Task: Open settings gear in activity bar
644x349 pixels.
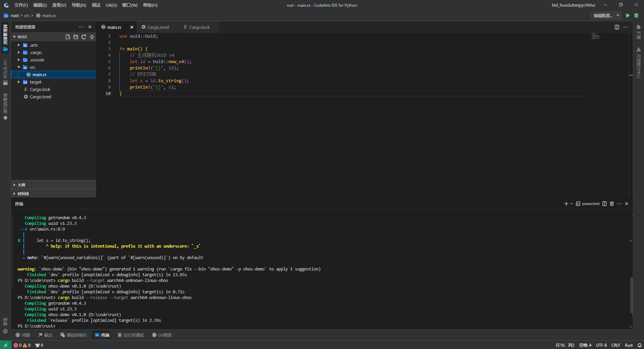Action: (x=5, y=331)
